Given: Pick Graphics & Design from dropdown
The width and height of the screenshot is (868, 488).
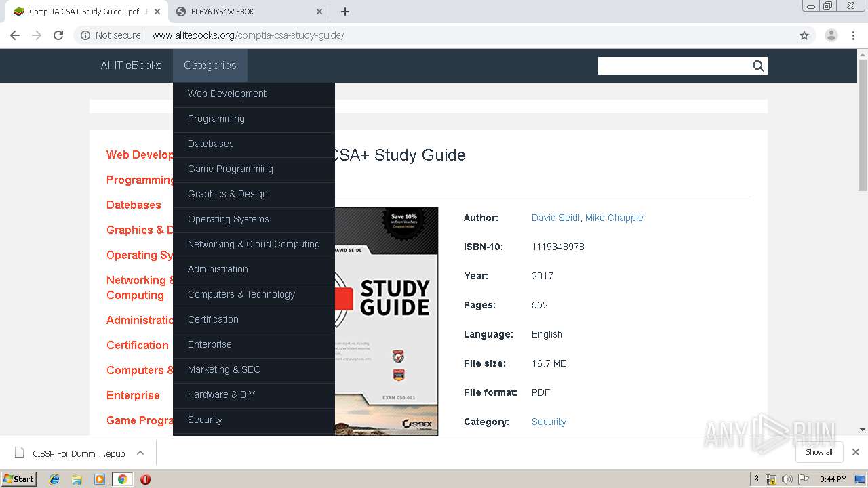Looking at the screenshot, I should pyautogui.click(x=254, y=194).
